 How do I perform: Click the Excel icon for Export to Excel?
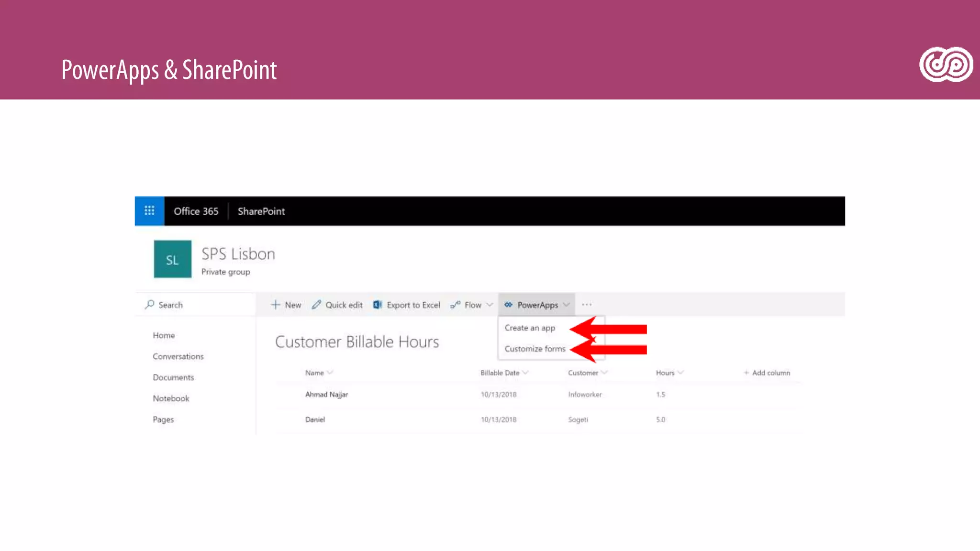point(378,305)
